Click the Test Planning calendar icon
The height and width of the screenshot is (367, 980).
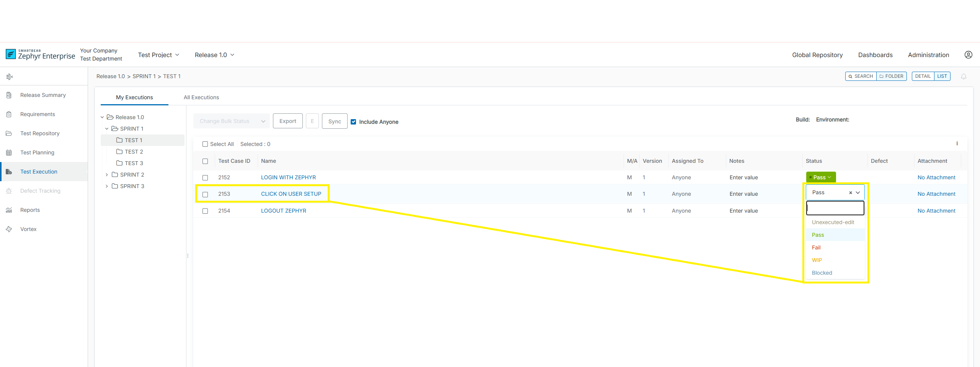(x=9, y=152)
